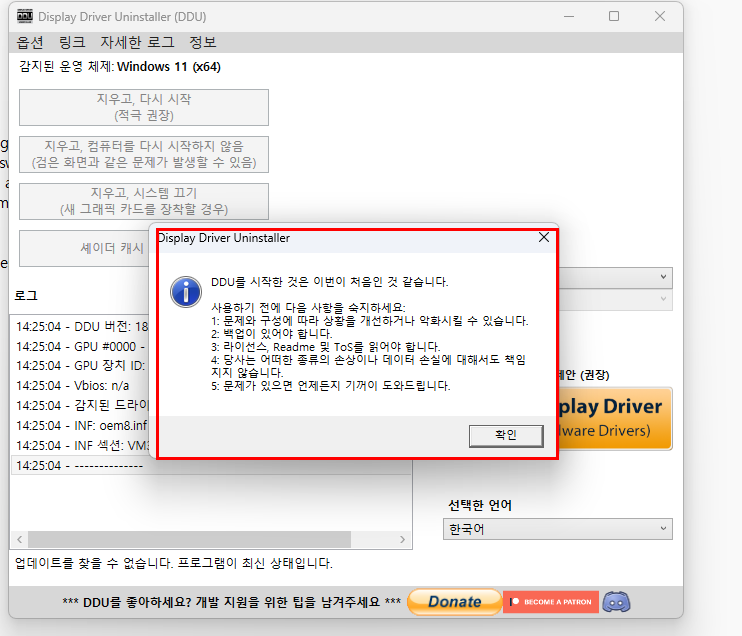Click the DDU app icon in title bar
This screenshot has width=742, height=636.
pos(25,16)
